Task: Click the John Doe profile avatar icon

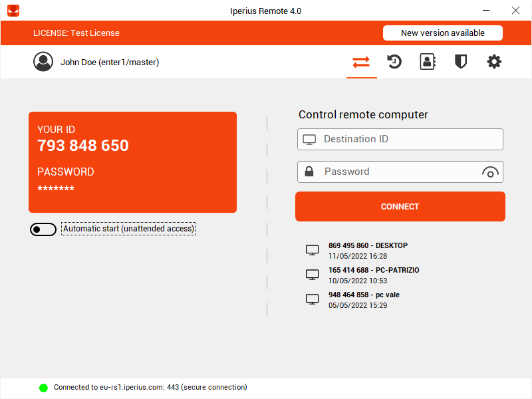Action: click(x=43, y=61)
